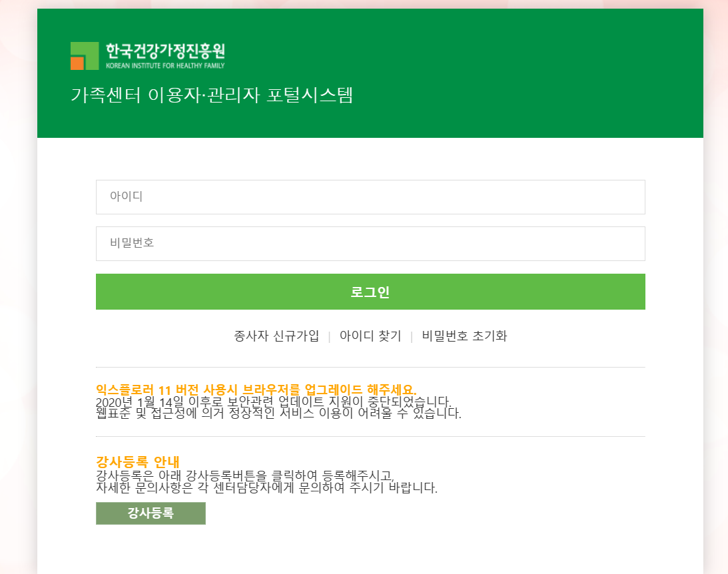The image size is (728, 574).
Task: Select the 아이디 username input field
Action: [371, 196]
